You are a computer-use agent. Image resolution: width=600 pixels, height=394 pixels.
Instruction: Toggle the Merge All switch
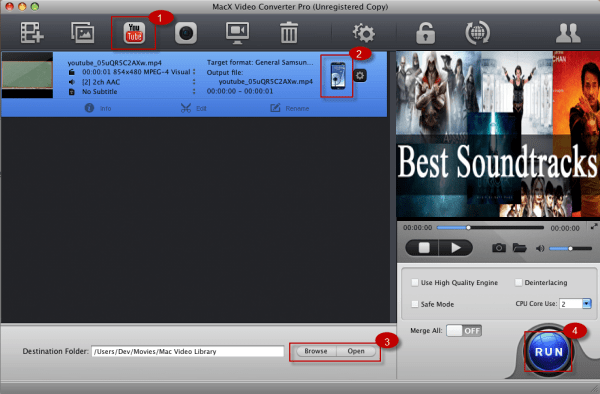464,331
